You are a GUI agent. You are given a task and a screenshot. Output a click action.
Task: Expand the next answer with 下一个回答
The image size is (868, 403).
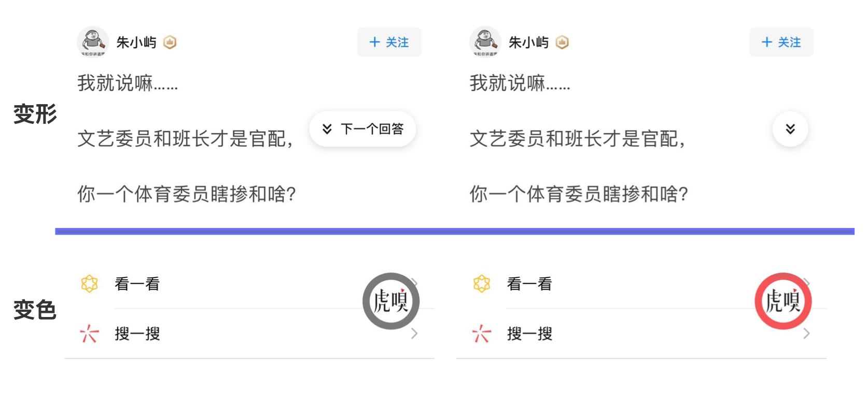[363, 129]
